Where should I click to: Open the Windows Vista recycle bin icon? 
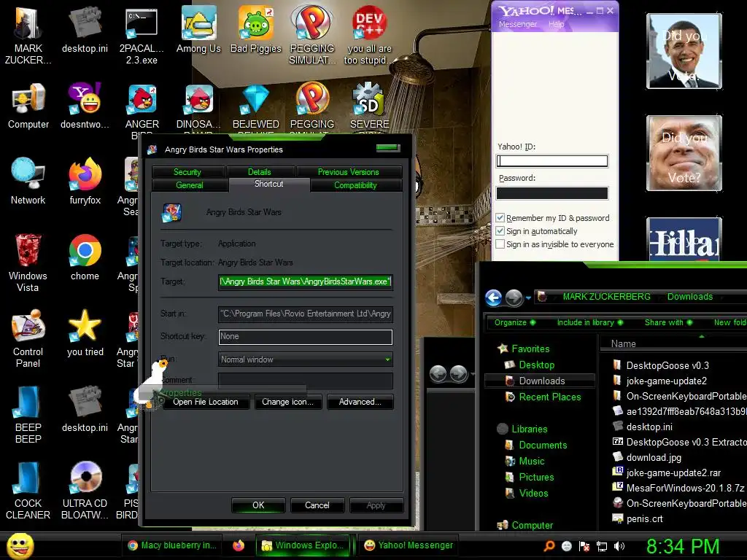pos(28,262)
